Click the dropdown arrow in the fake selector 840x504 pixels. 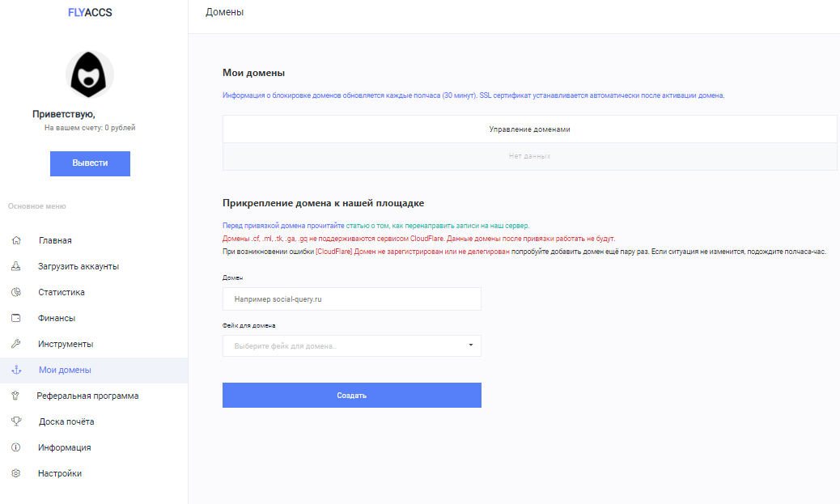(471, 345)
